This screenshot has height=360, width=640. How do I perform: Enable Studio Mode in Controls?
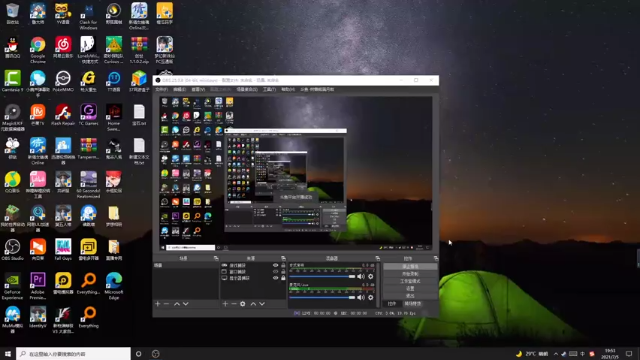point(410,281)
